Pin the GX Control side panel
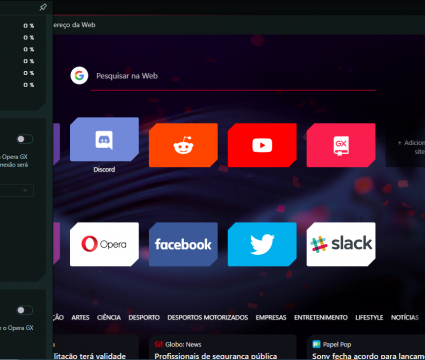425x360 pixels. (x=43, y=7)
